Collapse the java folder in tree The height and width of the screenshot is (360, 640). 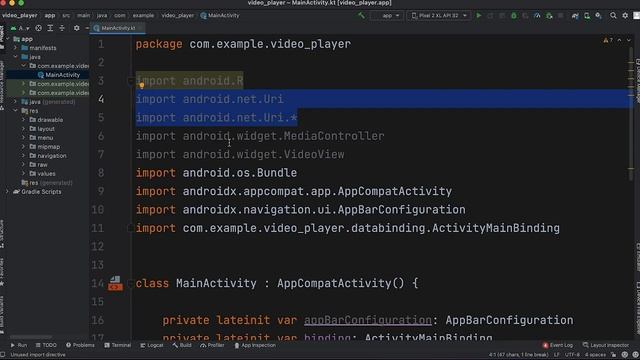pyautogui.click(x=16, y=57)
